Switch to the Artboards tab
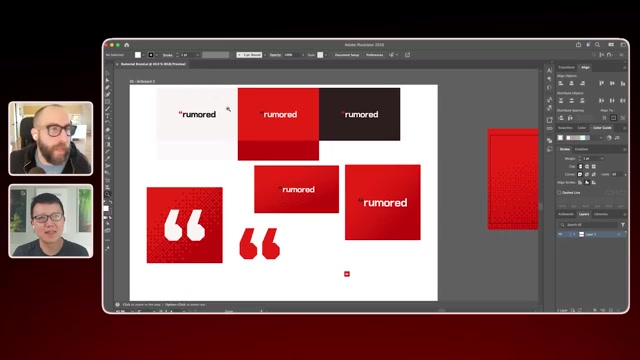Viewport: 640px width, 360px height. (x=566, y=214)
